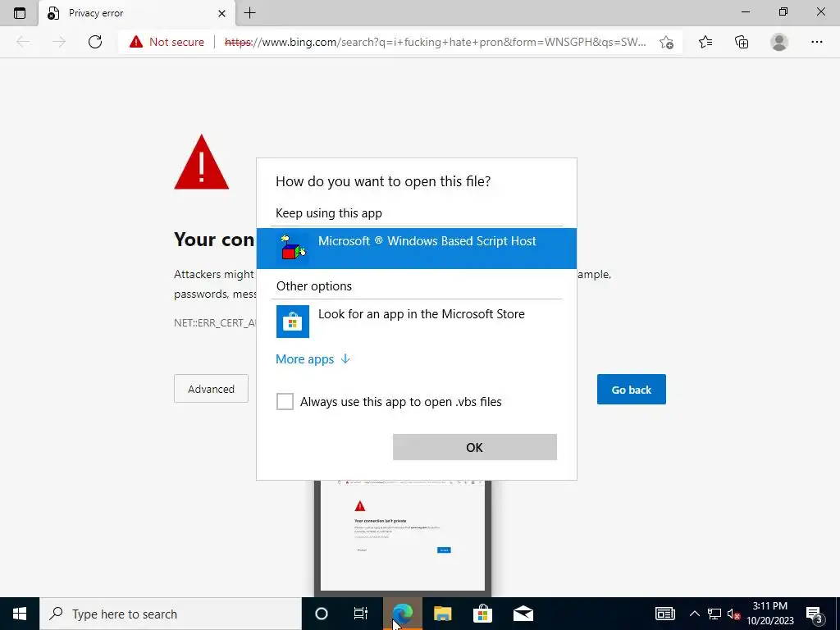Viewport: 840px width, 630px height.
Task: Close the Privacy error tab
Action: tap(221, 13)
